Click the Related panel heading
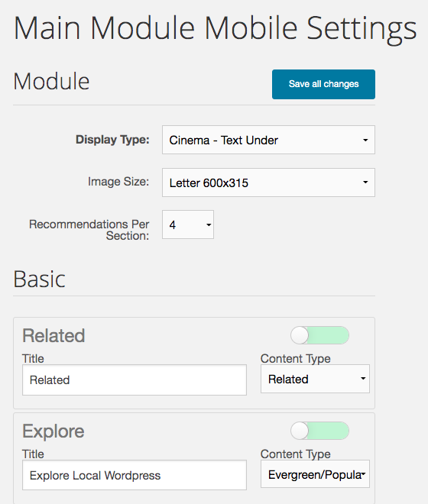 click(53, 335)
